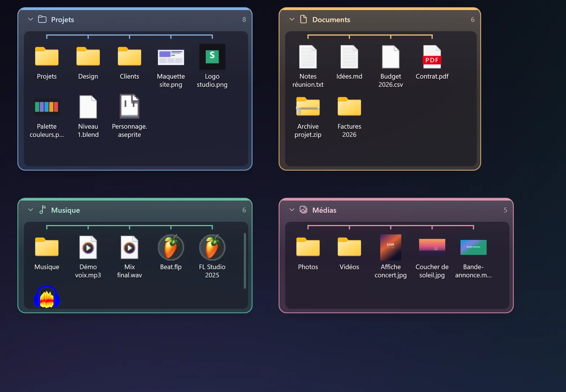566x392 pixels.
Task: Click the Médias group title
Action: (x=324, y=210)
